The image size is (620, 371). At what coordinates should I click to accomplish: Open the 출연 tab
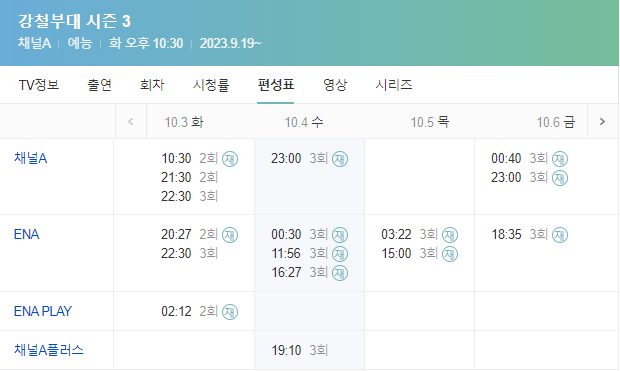(99, 85)
